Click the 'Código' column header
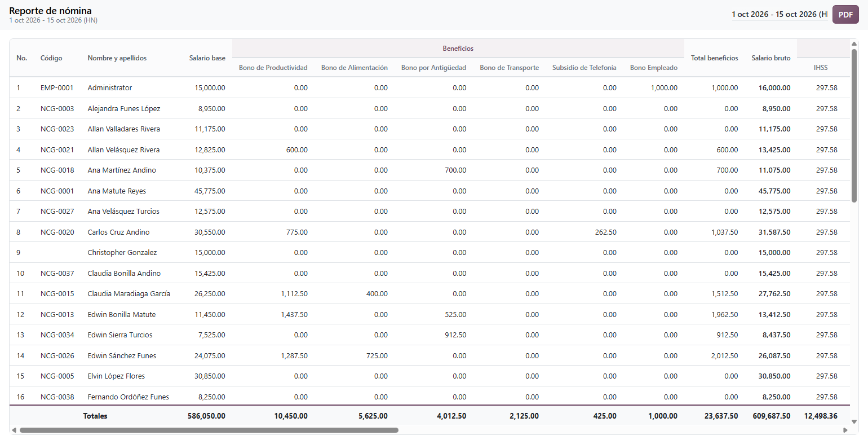This screenshot has width=868, height=444. (51, 58)
